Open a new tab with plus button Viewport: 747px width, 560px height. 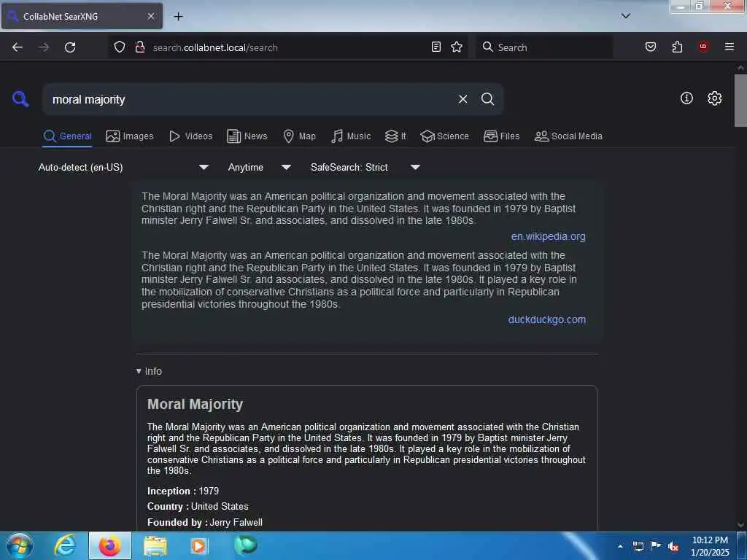pyautogui.click(x=178, y=17)
